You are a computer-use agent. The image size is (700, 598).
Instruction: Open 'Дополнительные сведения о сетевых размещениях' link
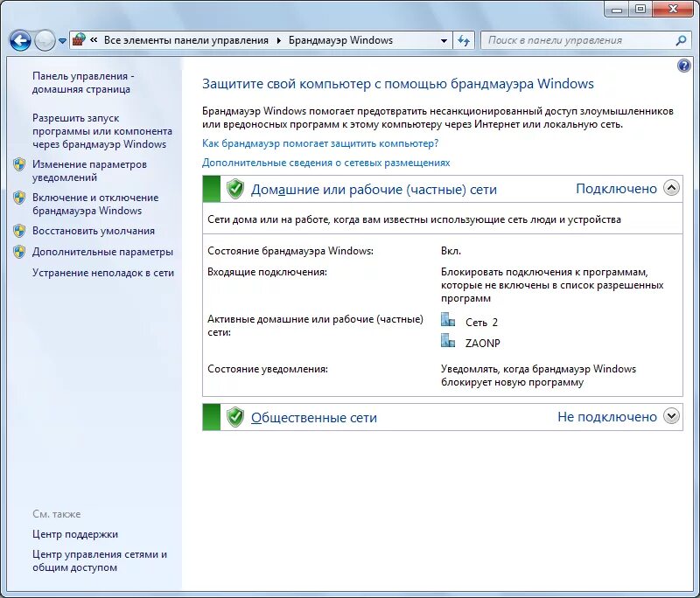click(x=325, y=163)
